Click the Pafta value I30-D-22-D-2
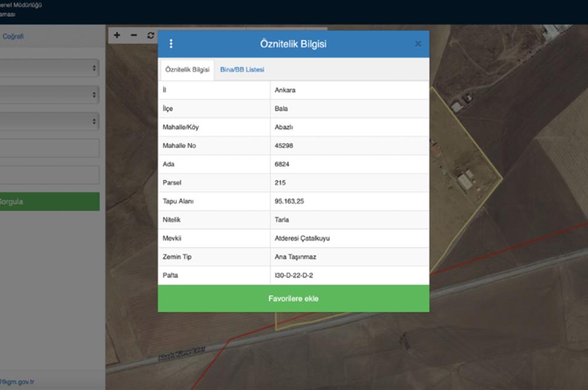This screenshot has width=588, height=390. (299, 275)
